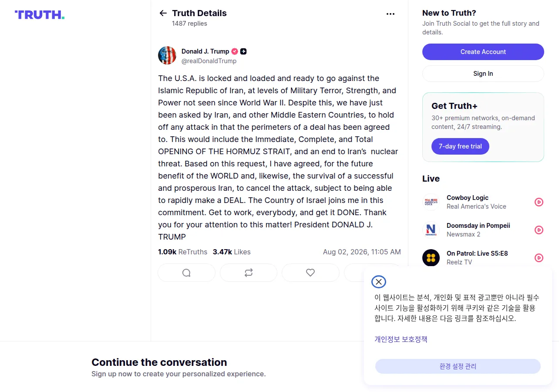Click the Aug 02, 2026 timestamp
This screenshot has width=559, height=392.
362,252
